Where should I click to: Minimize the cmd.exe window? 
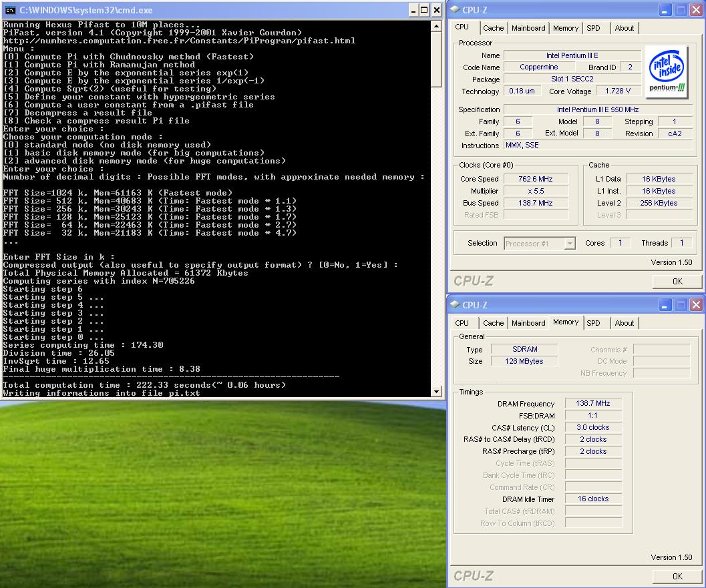coord(413,10)
